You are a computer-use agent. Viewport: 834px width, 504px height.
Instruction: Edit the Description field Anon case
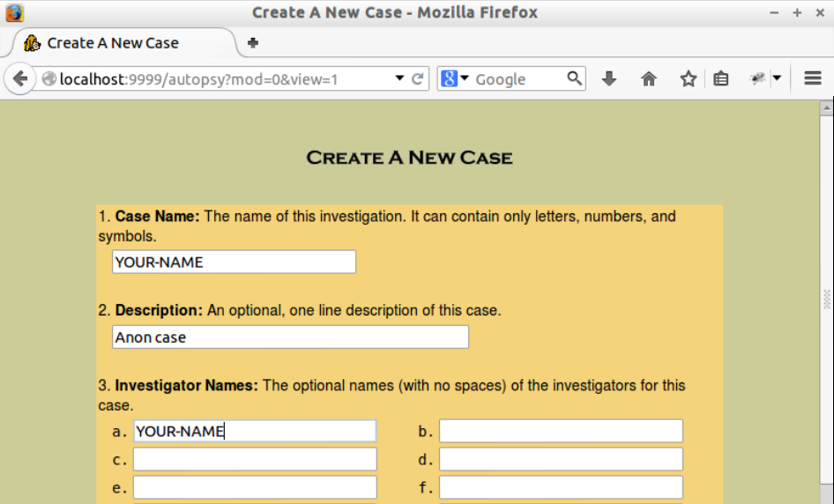[290, 337]
